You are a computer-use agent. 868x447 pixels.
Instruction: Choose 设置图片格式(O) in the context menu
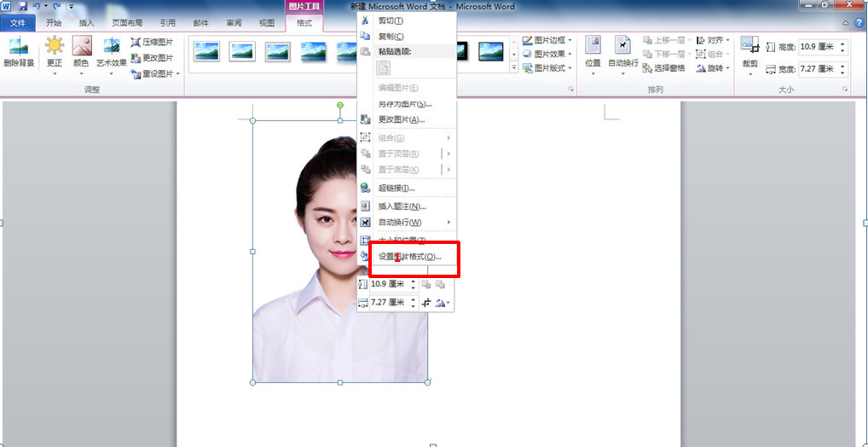tap(409, 257)
